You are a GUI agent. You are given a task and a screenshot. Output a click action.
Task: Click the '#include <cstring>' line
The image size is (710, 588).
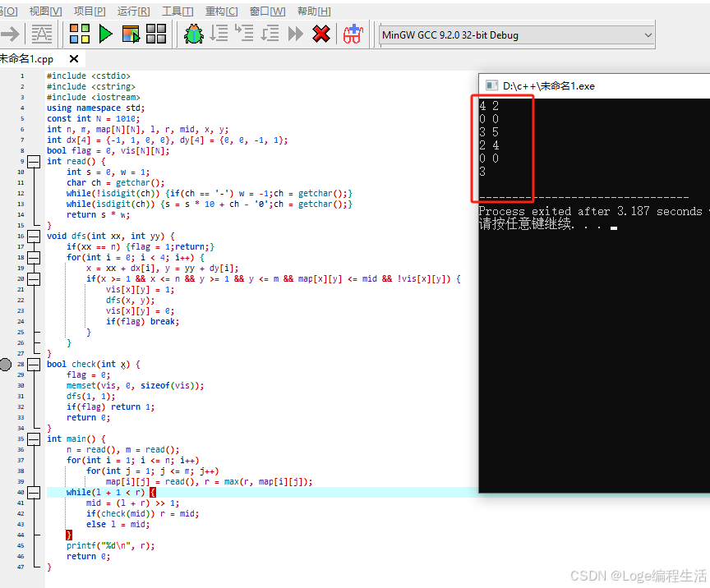pyautogui.click(x=91, y=86)
